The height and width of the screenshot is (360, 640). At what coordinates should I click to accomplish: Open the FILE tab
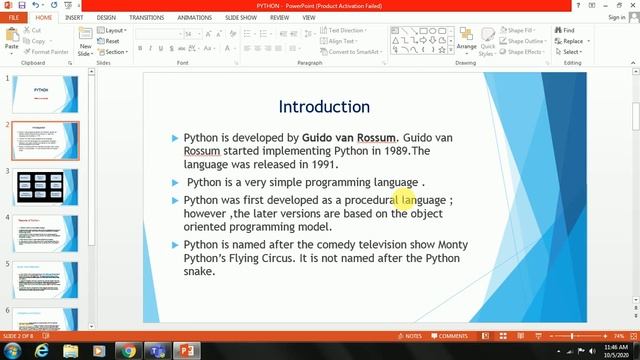coord(13,18)
